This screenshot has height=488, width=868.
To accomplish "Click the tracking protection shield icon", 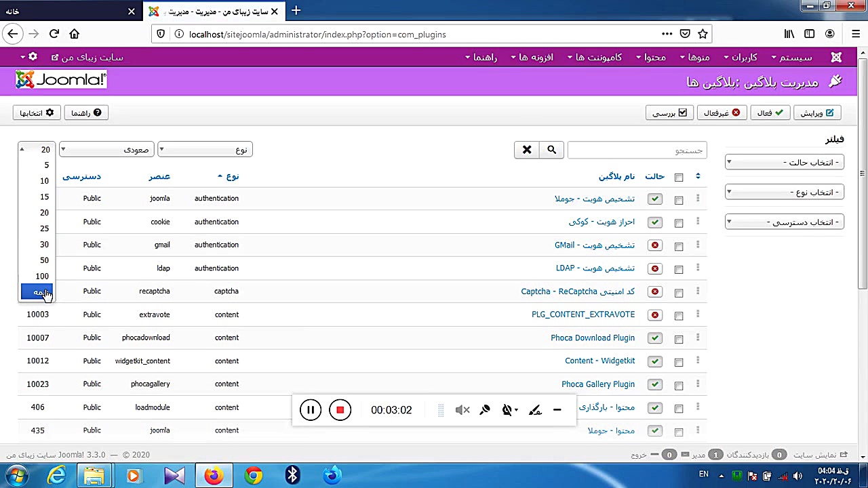I will (161, 34).
